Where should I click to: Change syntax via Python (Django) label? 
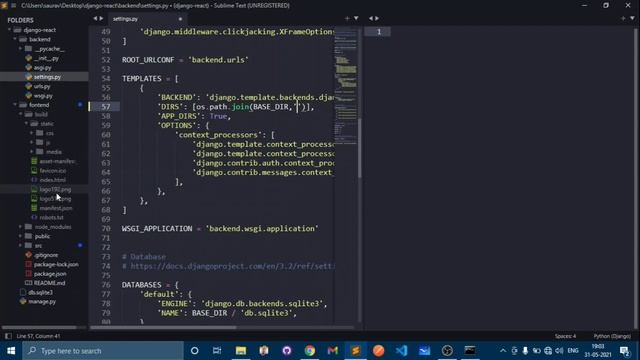pos(612,336)
